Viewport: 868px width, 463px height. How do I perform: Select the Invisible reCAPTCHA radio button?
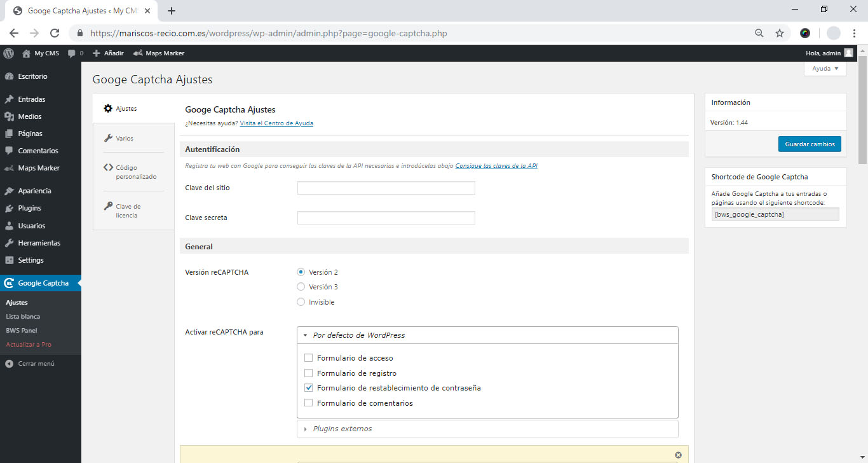pyautogui.click(x=301, y=302)
